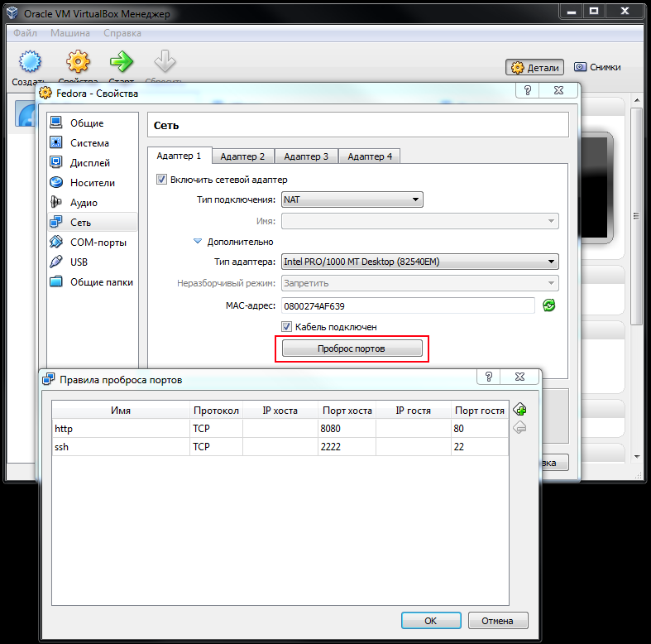
Task: Click TCP protocol cell in http row
Action: (216, 428)
